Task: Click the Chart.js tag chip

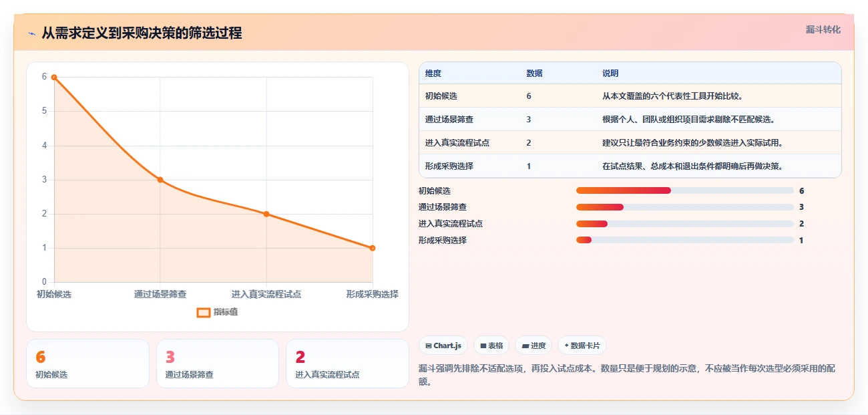Action: (x=443, y=345)
